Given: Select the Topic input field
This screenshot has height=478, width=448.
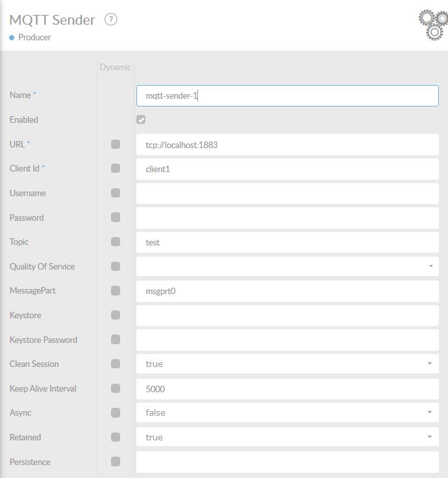Looking at the screenshot, I should click(x=287, y=242).
